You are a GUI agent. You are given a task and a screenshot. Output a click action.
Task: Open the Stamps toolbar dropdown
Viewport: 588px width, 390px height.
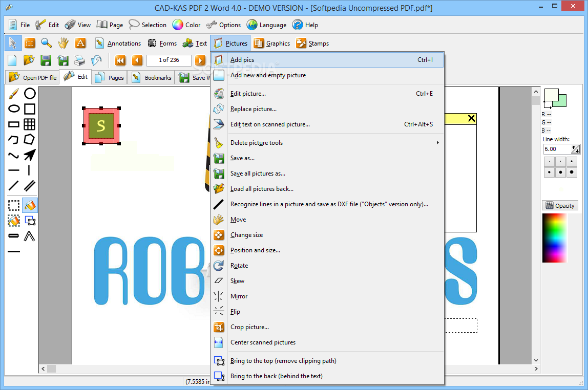pyautogui.click(x=312, y=44)
